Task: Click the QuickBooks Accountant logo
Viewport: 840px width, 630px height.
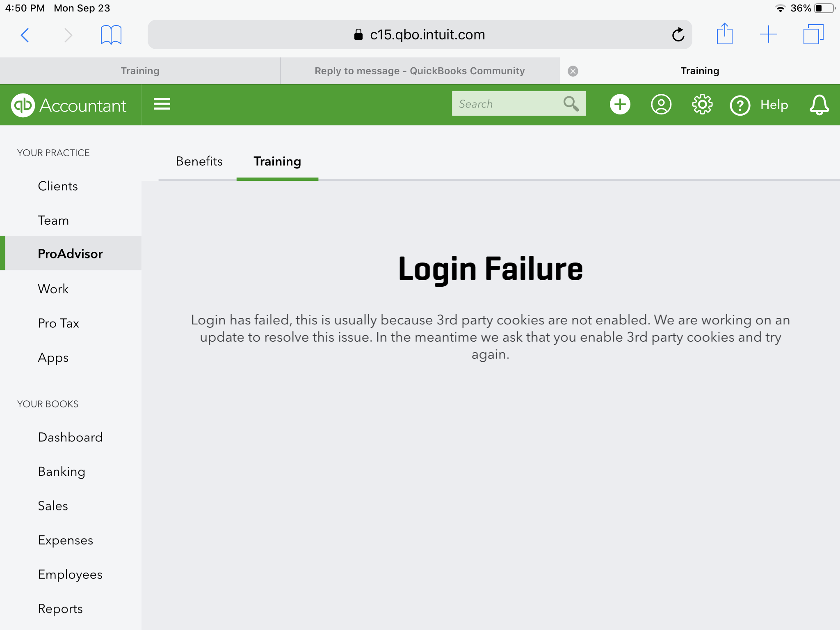Action: coord(69,105)
